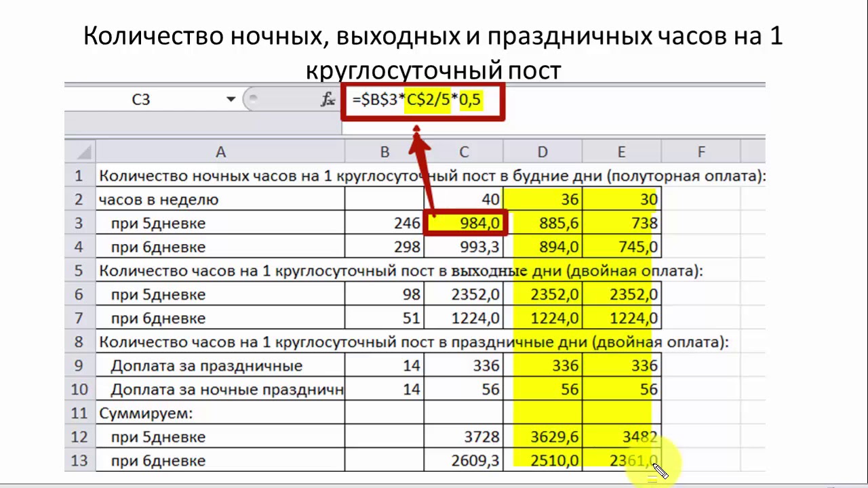Image resolution: width=868 pixels, height=488 pixels.
Task: Click cell with value 885,6
Action: tap(542, 223)
